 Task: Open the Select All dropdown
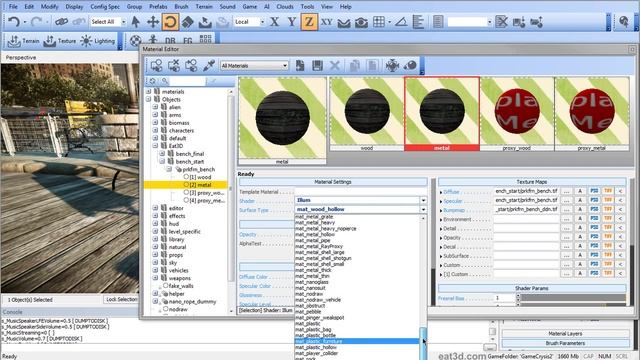pyautogui.click(x=123, y=22)
